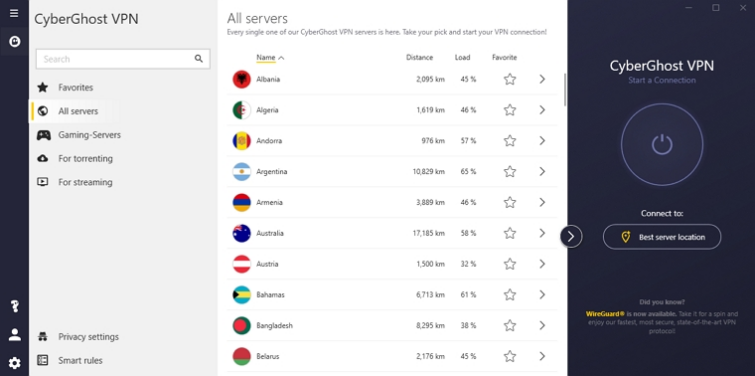Viewport: 755px width, 376px height.
Task: Choose Best server location button
Action: point(662,237)
